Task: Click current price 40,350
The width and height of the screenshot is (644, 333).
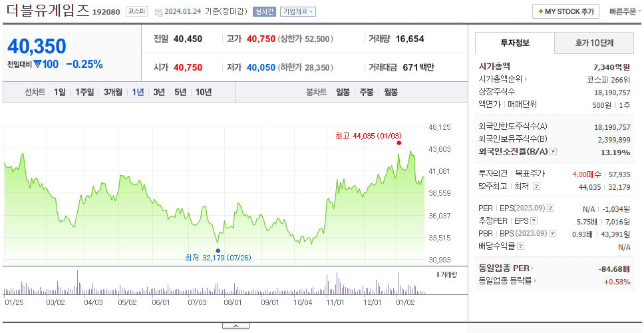Action: point(37,46)
